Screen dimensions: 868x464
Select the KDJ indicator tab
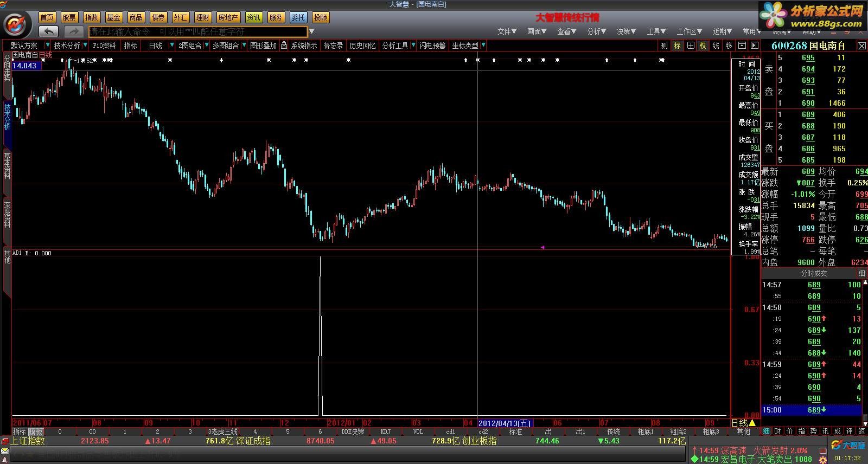coord(385,431)
